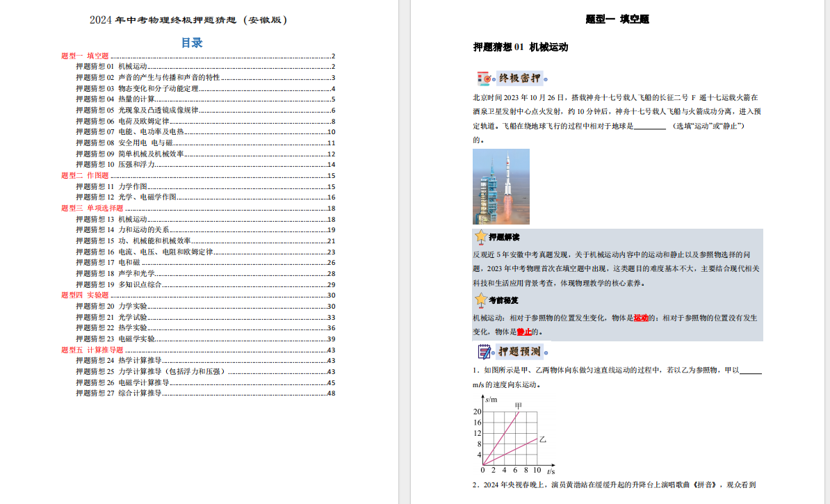Click the 终极密押 banner label
The width and height of the screenshot is (830, 504).
click(520, 79)
